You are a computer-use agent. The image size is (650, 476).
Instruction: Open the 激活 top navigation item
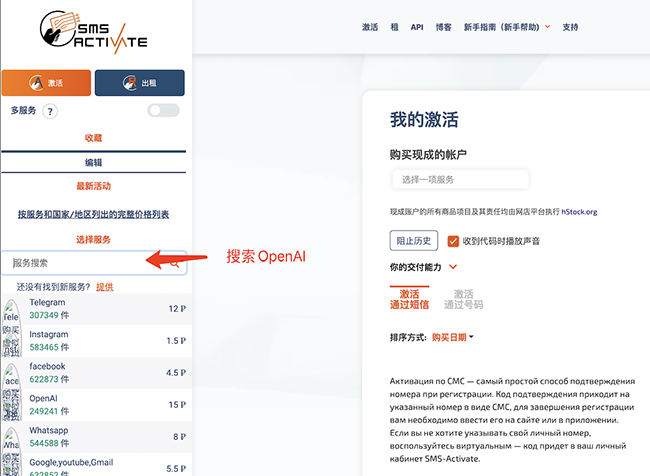[370, 27]
